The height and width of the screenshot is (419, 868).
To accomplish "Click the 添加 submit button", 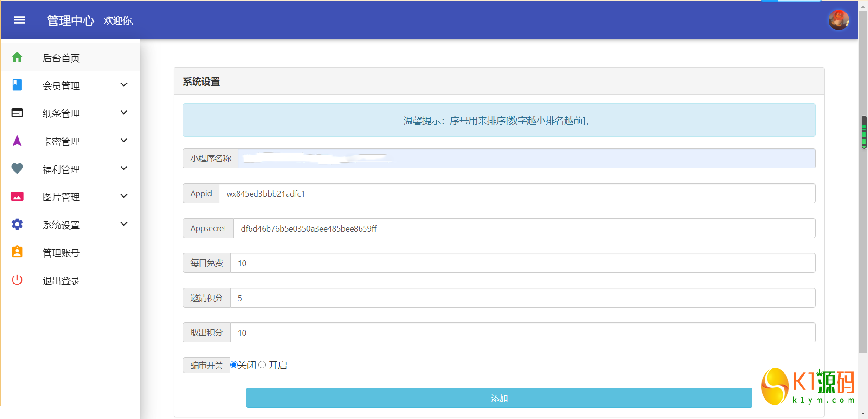I will point(499,398).
